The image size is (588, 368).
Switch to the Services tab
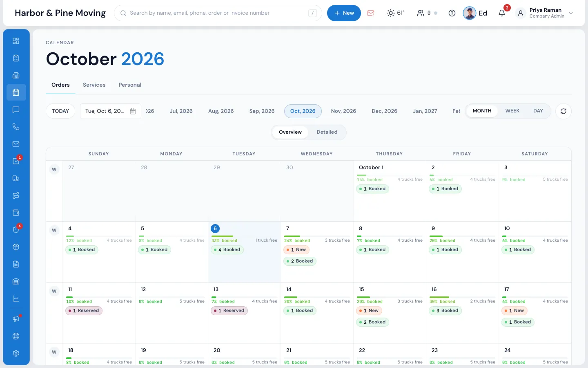pyautogui.click(x=94, y=85)
